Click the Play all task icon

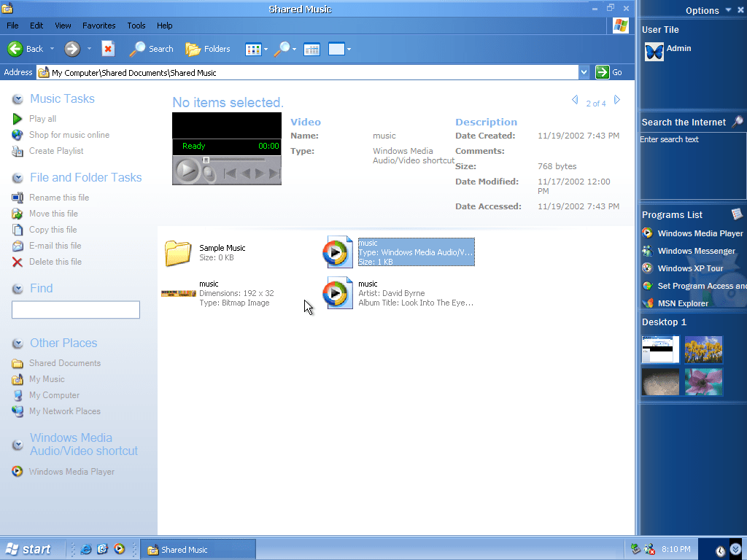point(18,119)
